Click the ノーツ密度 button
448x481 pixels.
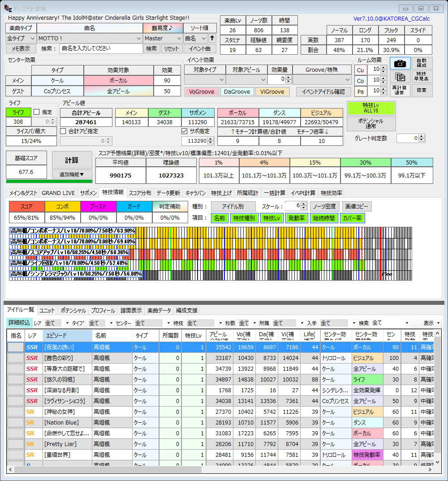[324, 207]
